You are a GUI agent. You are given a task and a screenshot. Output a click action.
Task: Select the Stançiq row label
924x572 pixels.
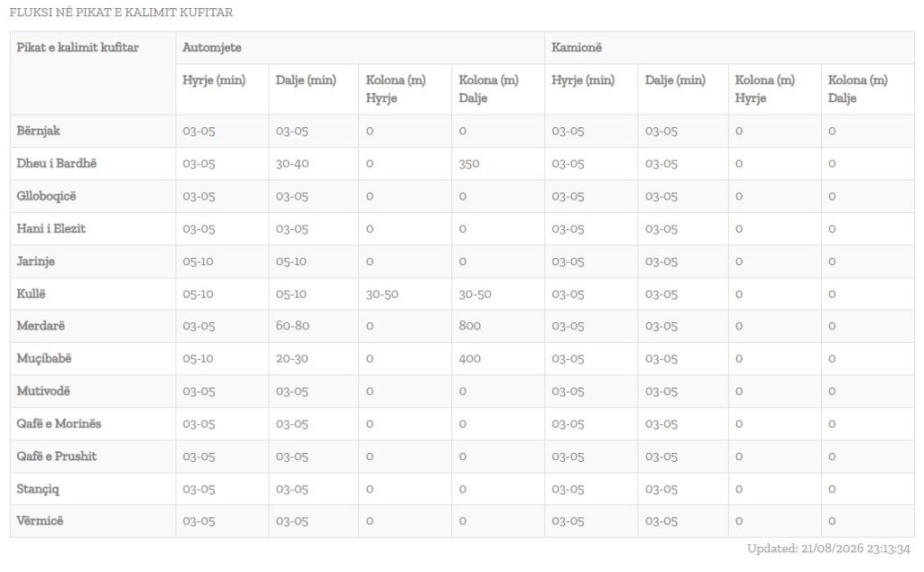pyautogui.click(x=38, y=489)
